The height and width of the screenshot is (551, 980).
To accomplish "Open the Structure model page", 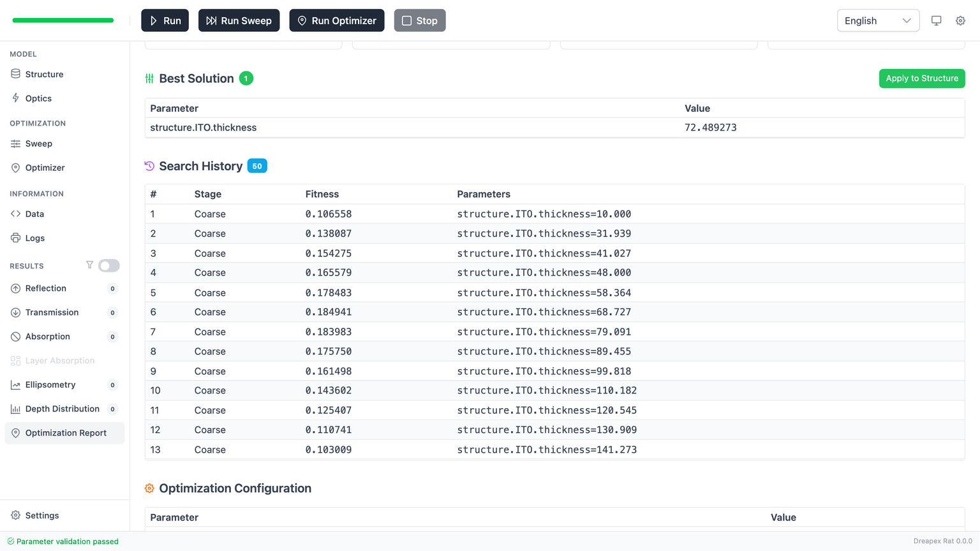I will point(44,74).
